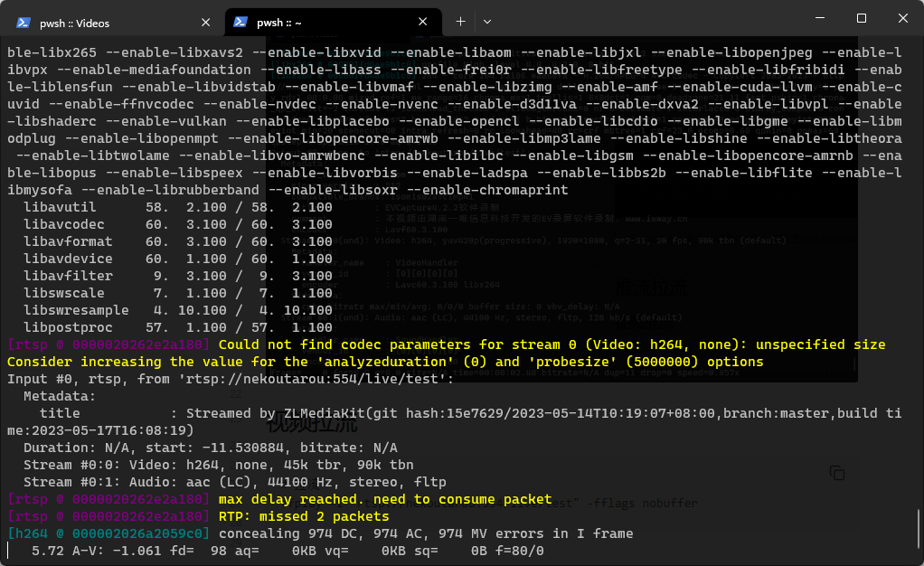Click the PowerShell icon on the '~' tab
The width and height of the screenshot is (924, 566).
(x=240, y=22)
